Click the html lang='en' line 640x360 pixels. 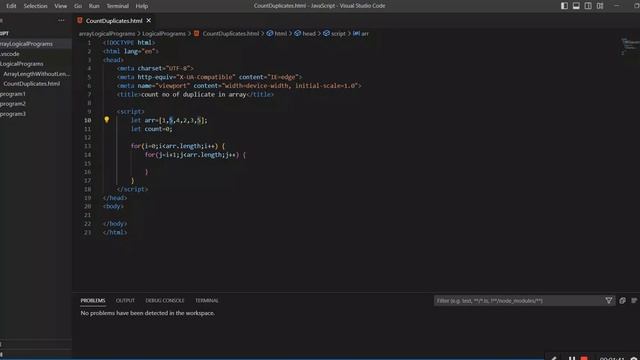(131, 51)
